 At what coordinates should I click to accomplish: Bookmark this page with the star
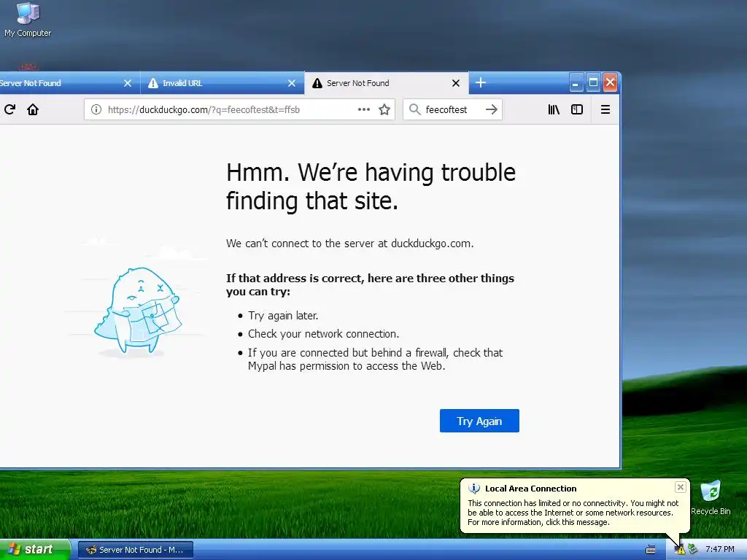[384, 109]
